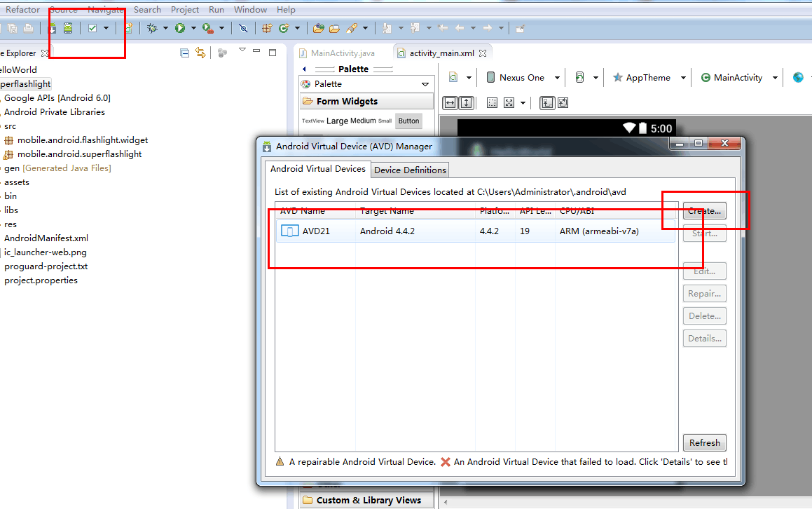
Task: Pick the Button widget in the Palette
Action: (408, 121)
